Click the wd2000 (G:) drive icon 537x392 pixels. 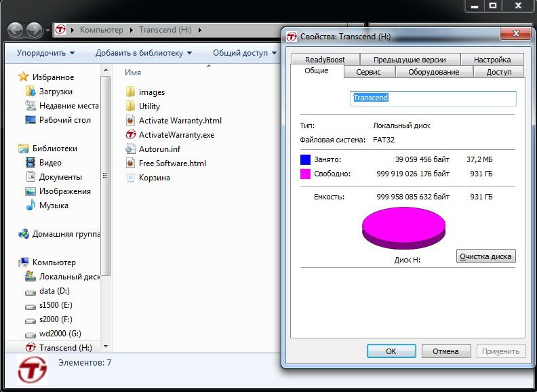pos(30,335)
